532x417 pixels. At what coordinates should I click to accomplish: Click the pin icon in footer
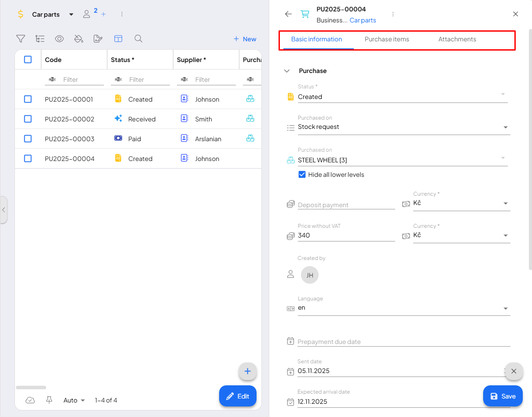[x=49, y=400]
